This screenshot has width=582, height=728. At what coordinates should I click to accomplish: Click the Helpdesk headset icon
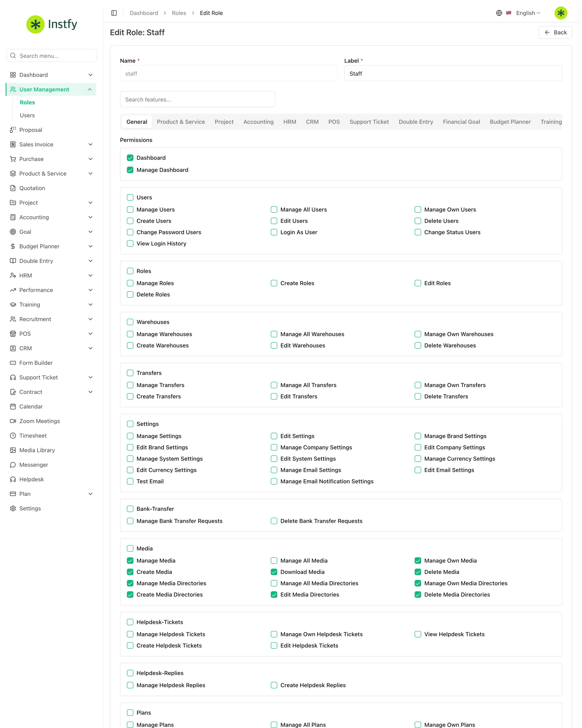[x=13, y=479]
